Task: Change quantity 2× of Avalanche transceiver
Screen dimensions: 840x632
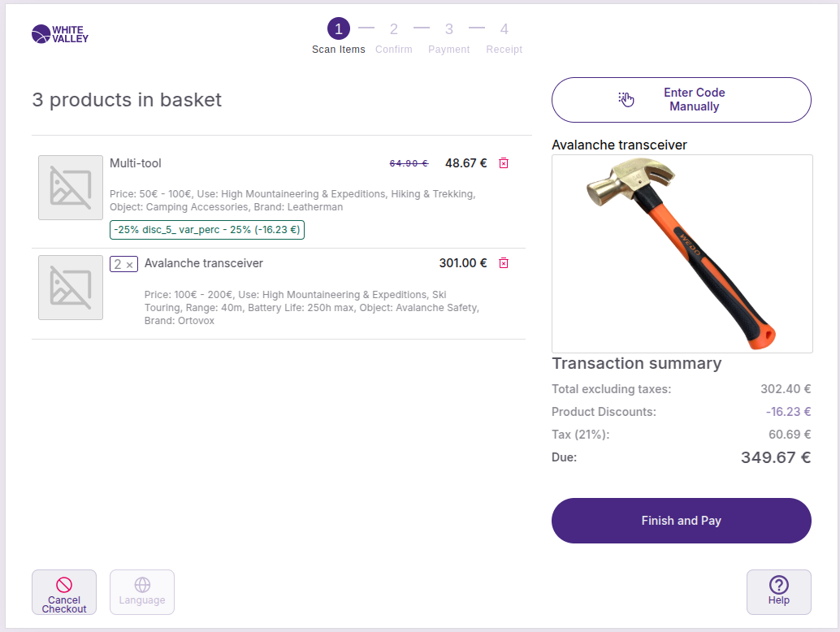Action: coord(123,264)
